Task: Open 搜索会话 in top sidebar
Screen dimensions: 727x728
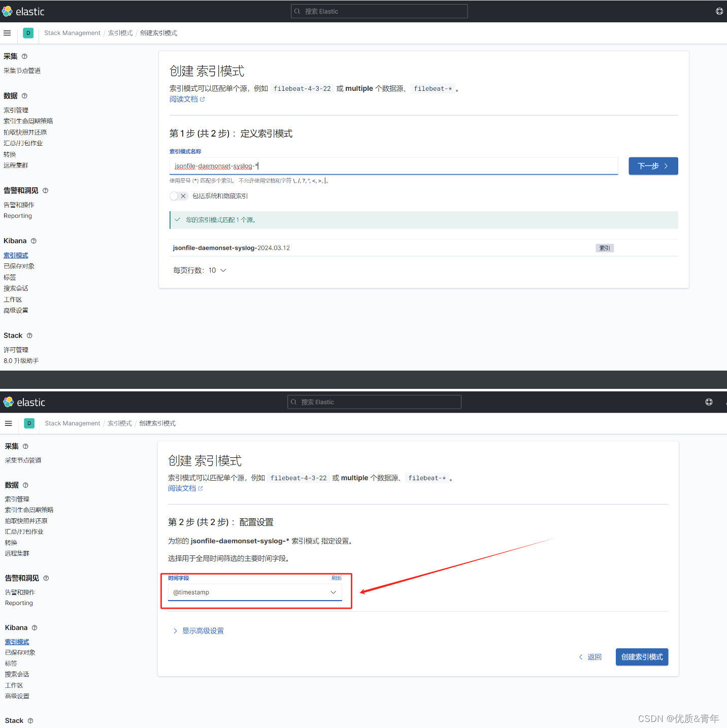Action: coord(16,288)
